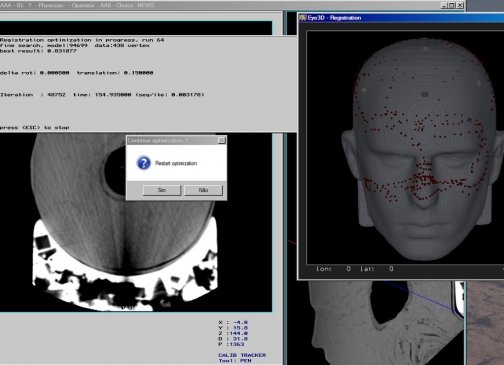Click the P value readout

pos(237,344)
